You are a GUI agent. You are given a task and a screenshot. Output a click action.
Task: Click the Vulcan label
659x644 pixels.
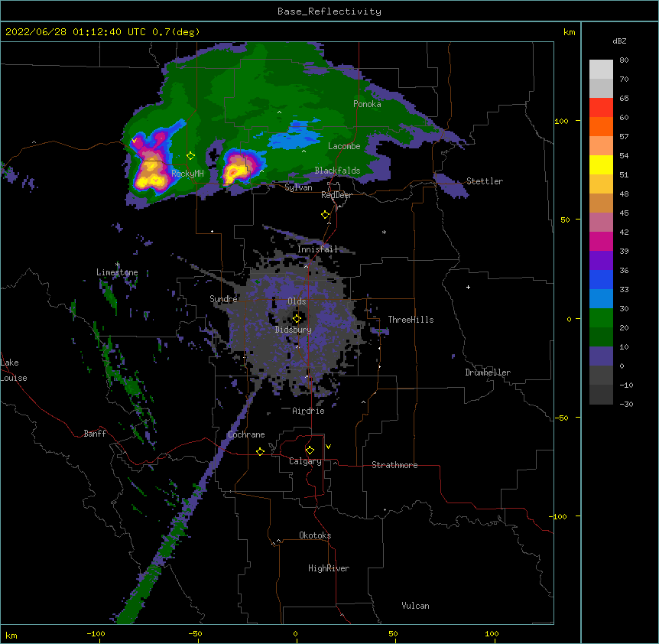[x=415, y=606]
